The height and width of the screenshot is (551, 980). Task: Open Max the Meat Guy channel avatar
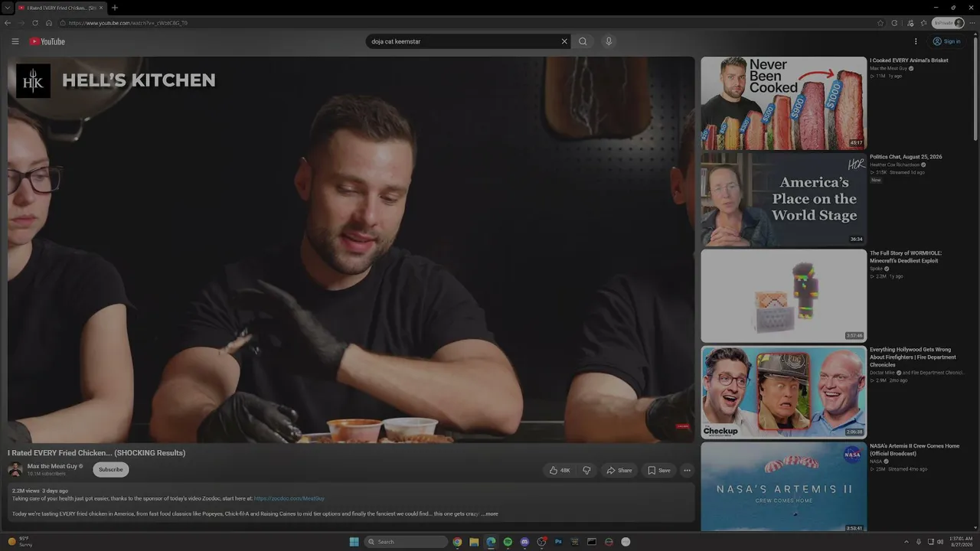point(15,470)
